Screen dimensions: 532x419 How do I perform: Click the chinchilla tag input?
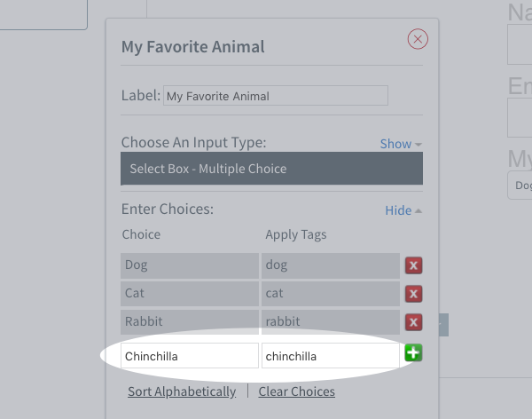click(x=330, y=356)
